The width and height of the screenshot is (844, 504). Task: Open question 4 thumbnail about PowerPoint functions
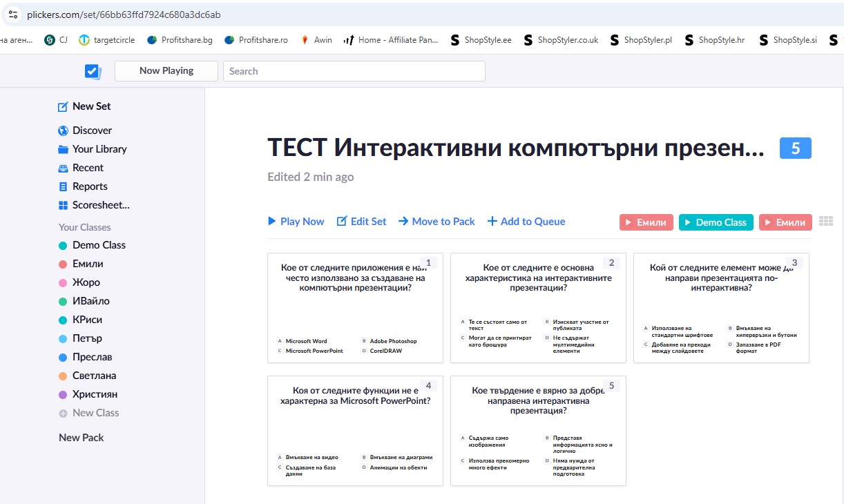coord(355,431)
